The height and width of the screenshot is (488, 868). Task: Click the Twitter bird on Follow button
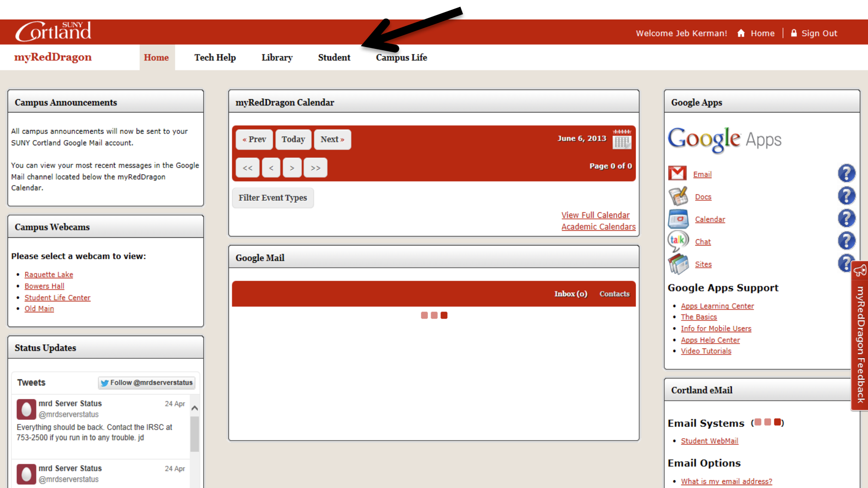[x=104, y=383]
